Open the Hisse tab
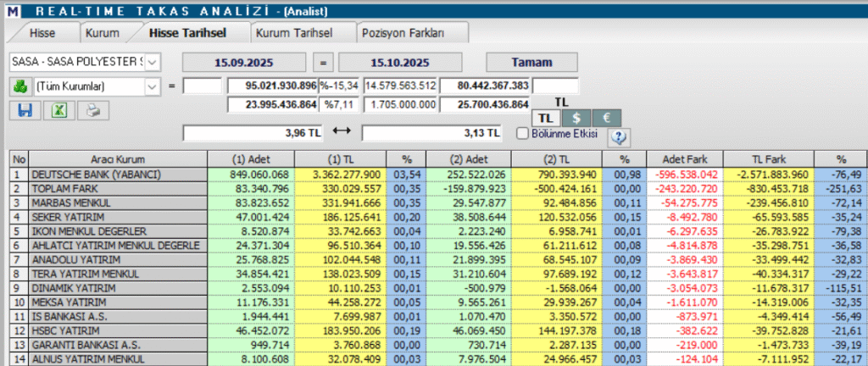The height and width of the screenshot is (366, 868). tap(42, 33)
